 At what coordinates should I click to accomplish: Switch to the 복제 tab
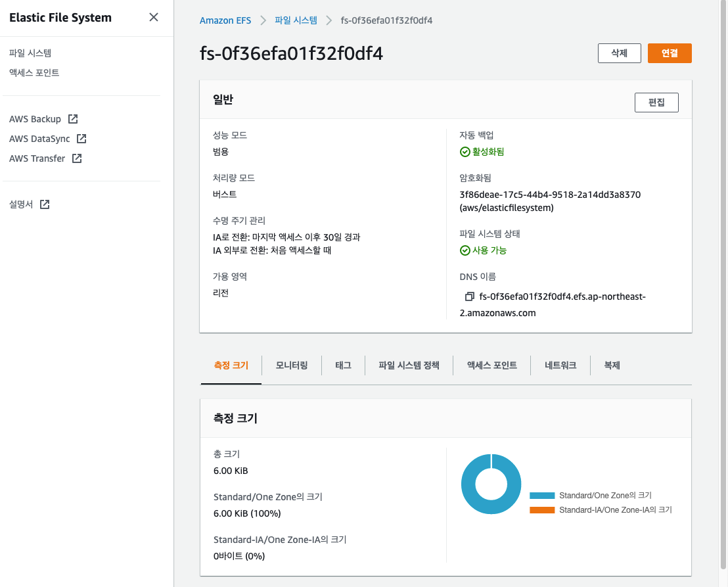pos(612,365)
